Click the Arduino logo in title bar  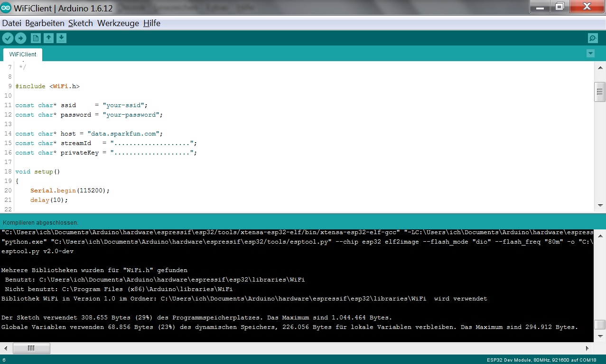coord(6,7)
